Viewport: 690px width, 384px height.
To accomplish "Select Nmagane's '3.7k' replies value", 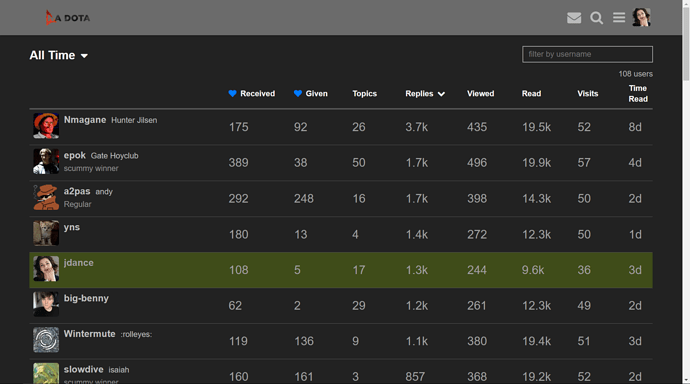I will point(416,127).
